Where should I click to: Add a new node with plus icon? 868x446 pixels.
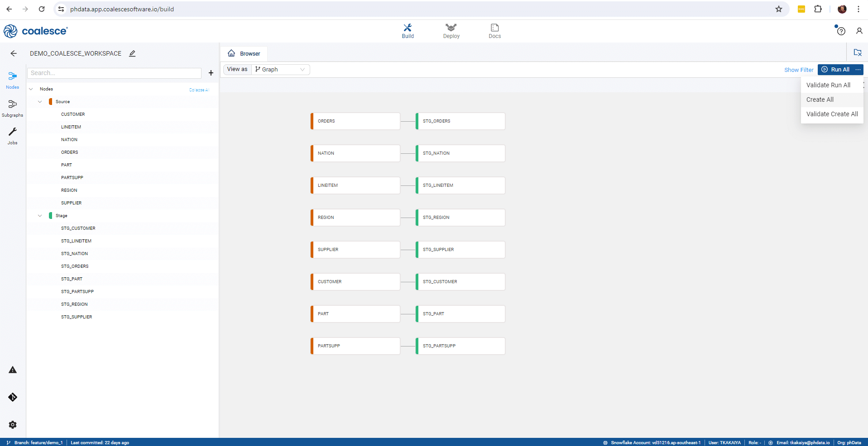[211, 73]
